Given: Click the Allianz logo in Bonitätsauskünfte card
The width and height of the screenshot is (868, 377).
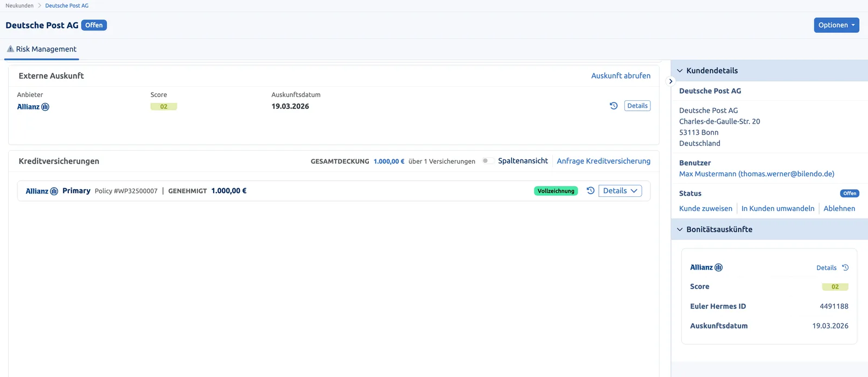Looking at the screenshot, I should pos(706,267).
